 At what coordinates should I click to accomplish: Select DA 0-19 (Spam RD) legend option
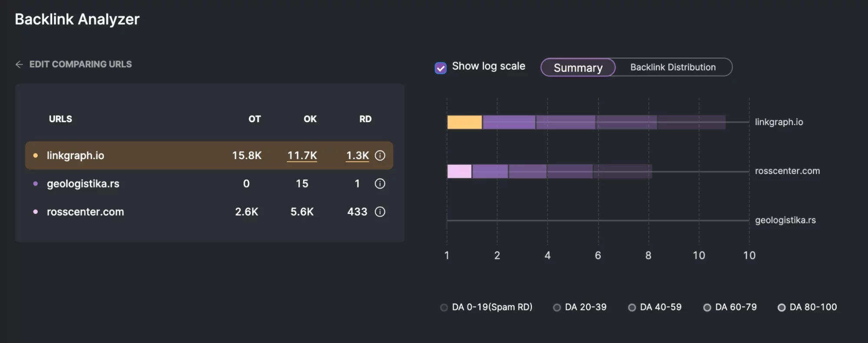pyautogui.click(x=444, y=307)
